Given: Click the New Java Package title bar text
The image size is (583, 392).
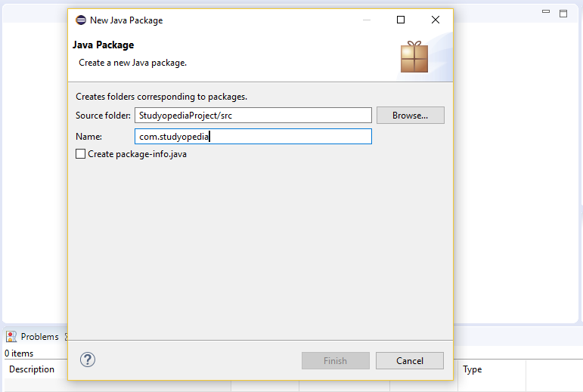Looking at the screenshot, I should tap(126, 20).
